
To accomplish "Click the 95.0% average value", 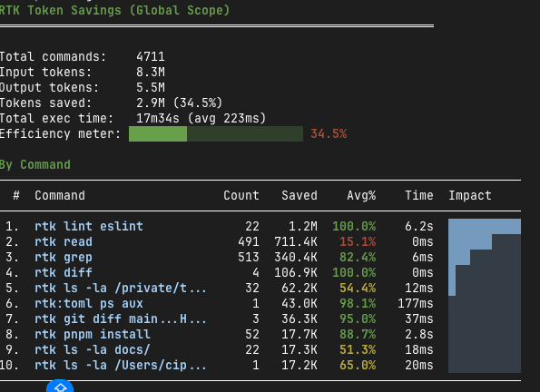I will pos(358,319).
